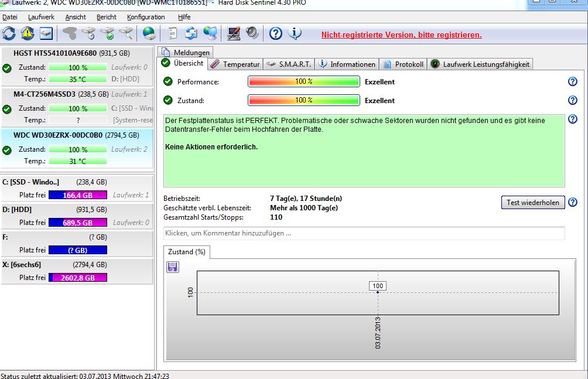Click the 03.07.2013 date label on chart axis
This screenshot has width=588, height=379.
tap(378, 333)
